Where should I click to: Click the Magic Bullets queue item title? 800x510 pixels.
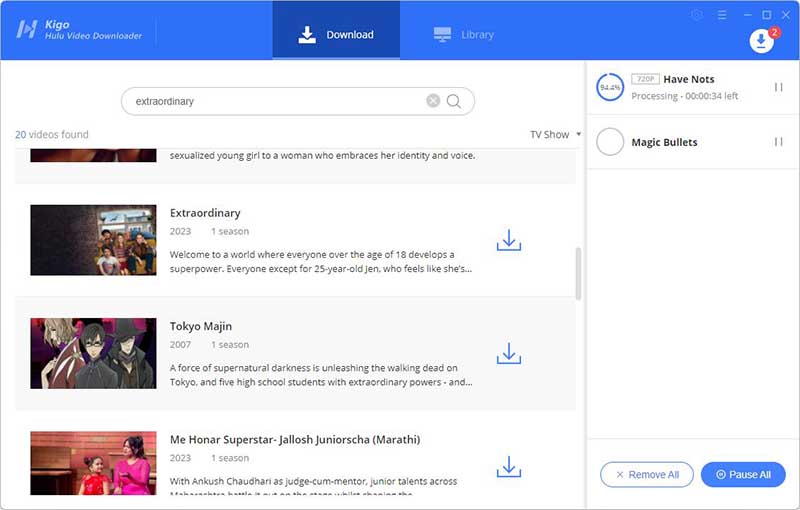click(x=664, y=142)
